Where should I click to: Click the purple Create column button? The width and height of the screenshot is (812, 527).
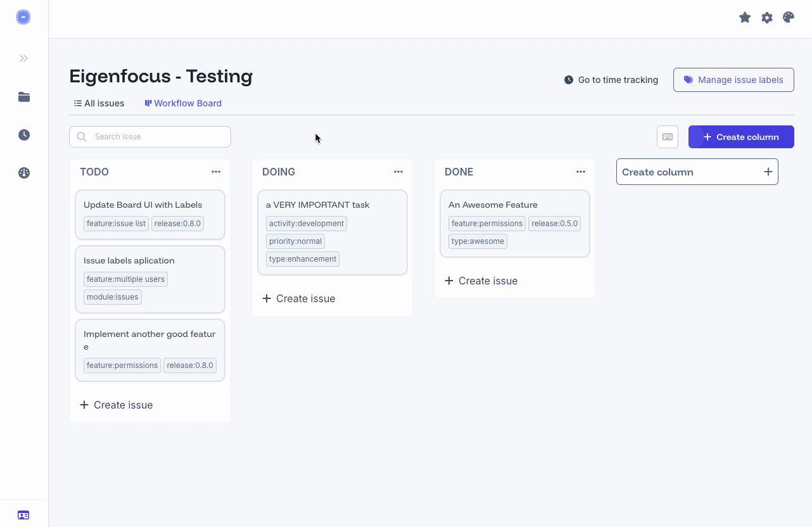click(x=741, y=137)
